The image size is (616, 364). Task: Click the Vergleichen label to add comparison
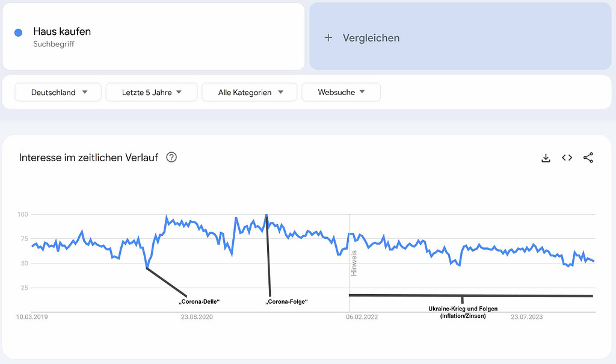coord(371,37)
